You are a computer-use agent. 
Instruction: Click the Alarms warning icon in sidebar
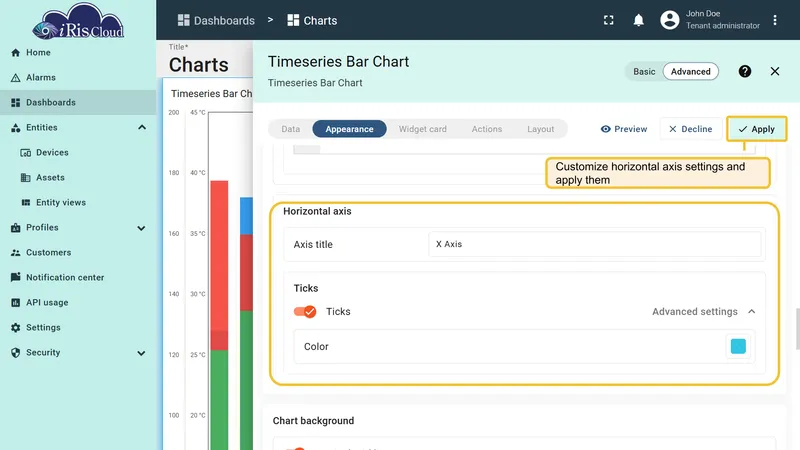15,78
